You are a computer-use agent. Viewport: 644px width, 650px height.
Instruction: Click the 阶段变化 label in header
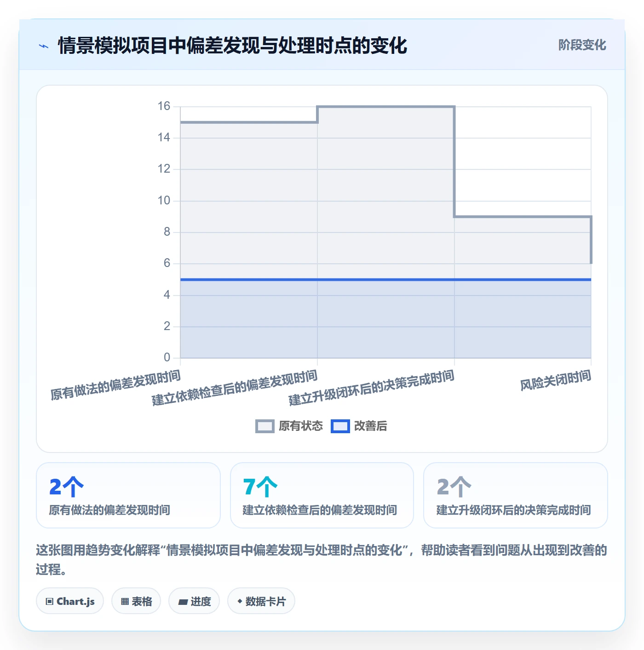click(582, 45)
